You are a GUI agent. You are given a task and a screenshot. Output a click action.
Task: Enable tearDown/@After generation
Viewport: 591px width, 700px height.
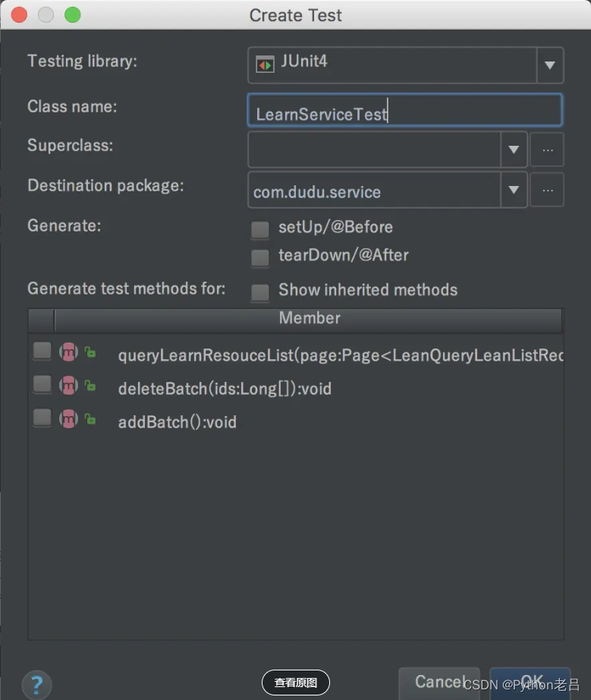click(x=260, y=257)
